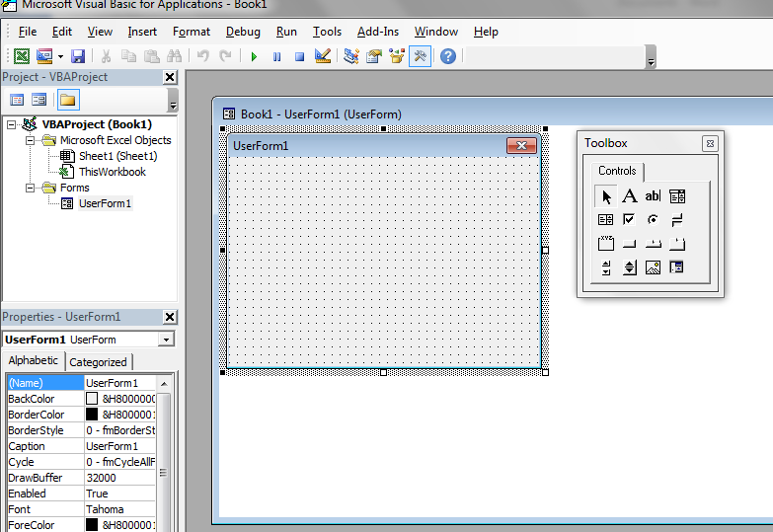Open Find with binoculars icon
Image resolution: width=773 pixels, height=532 pixels.
[174, 56]
